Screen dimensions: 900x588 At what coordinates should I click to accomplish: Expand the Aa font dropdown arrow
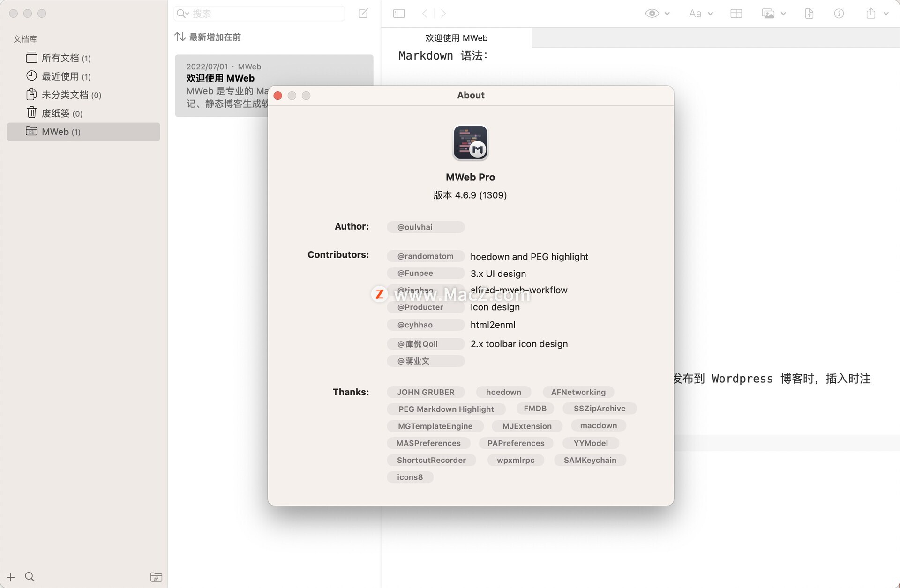[711, 14]
